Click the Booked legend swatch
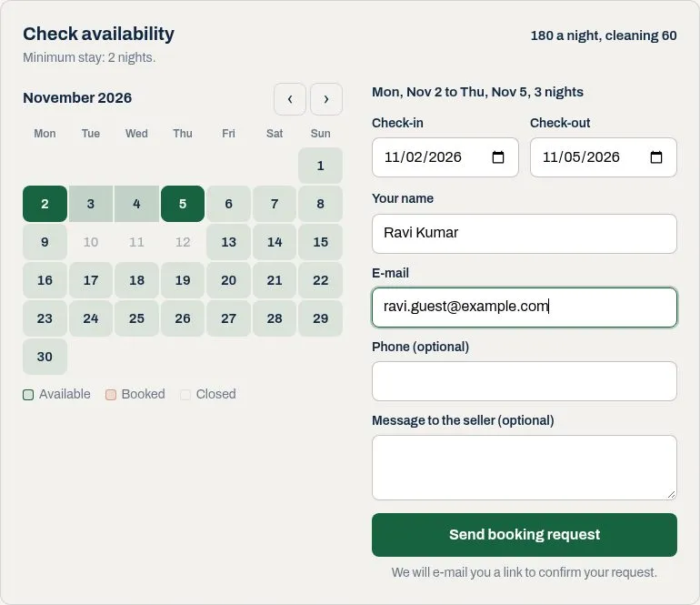 (111, 395)
